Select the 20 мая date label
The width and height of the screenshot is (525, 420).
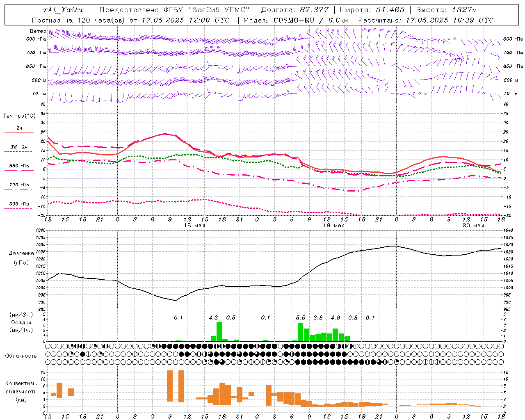tap(473, 226)
